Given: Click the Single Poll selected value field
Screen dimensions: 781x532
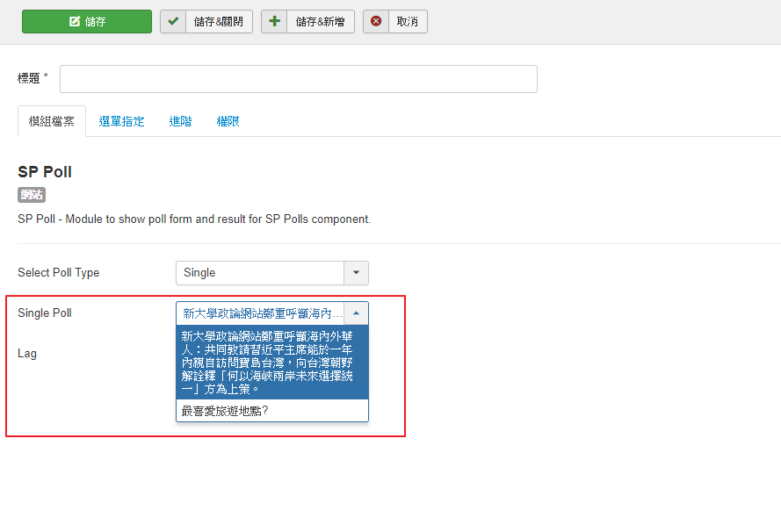Looking at the screenshot, I should 261,313.
